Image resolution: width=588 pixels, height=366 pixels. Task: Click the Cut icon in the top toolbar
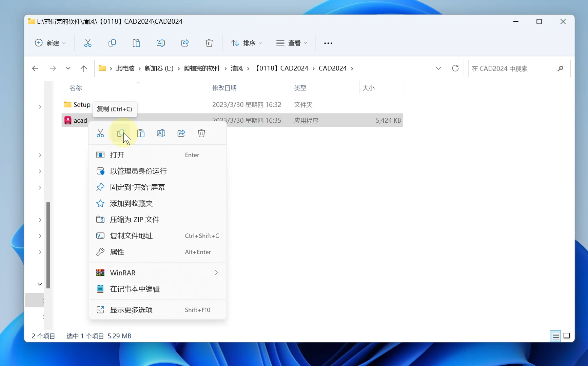(x=88, y=43)
